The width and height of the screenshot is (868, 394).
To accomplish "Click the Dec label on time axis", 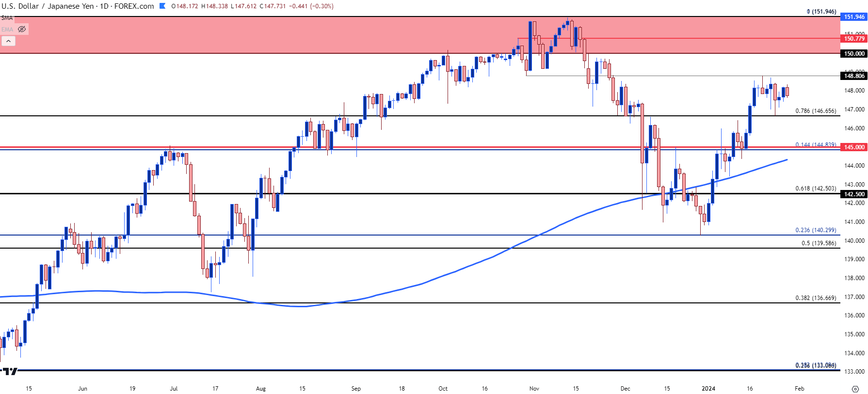I will click(x=626, y=389).
